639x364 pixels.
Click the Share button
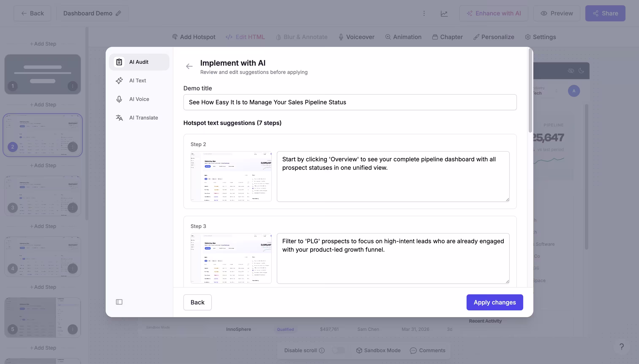coord(605,13)
